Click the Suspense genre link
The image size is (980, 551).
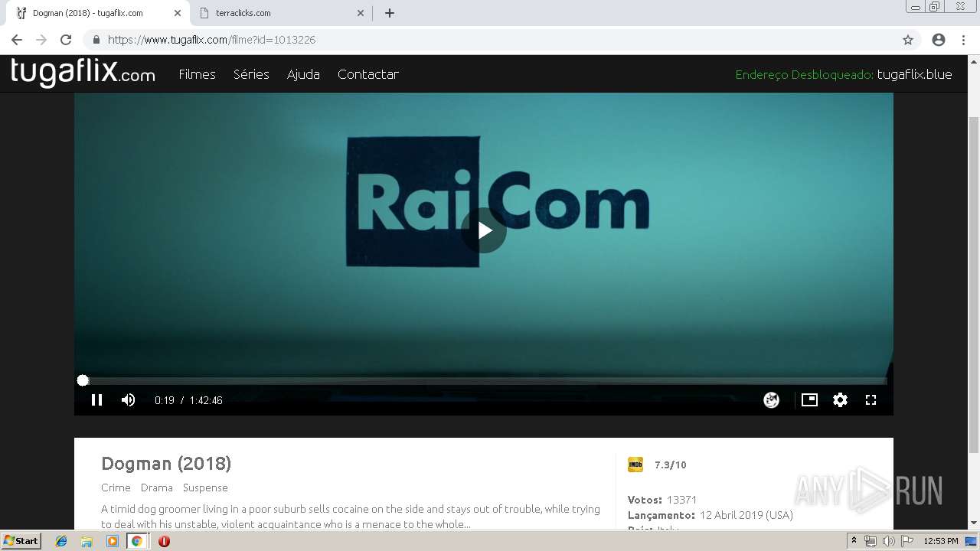pos(205,487)
